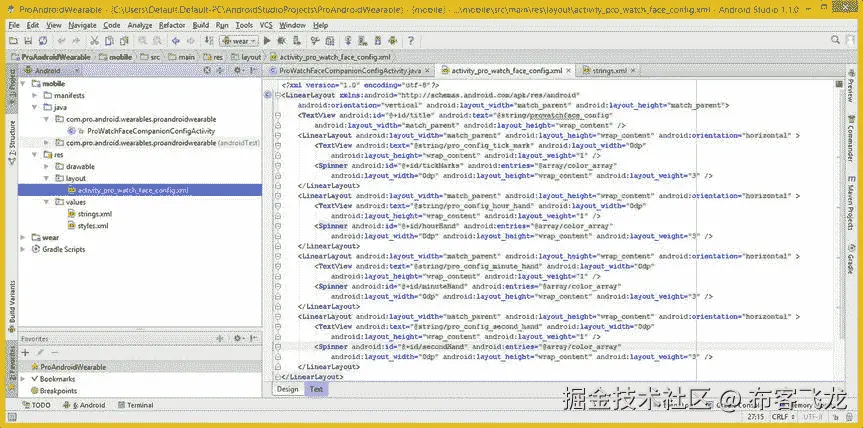Click the Project panel settings gear icon
The width and height of the screenshot is (863, 428).
coord(238,70)
